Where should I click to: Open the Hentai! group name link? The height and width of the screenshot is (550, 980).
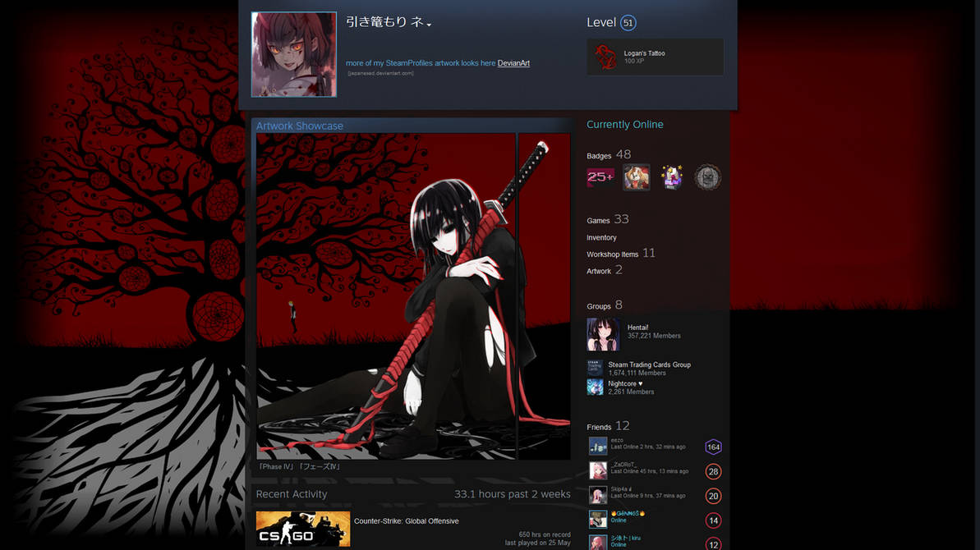coord(637,328)
